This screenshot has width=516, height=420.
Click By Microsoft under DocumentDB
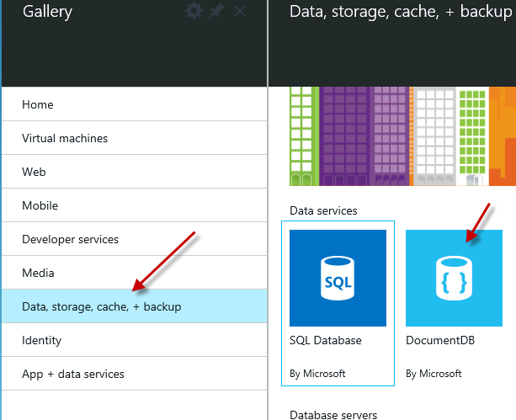(434, 374)
